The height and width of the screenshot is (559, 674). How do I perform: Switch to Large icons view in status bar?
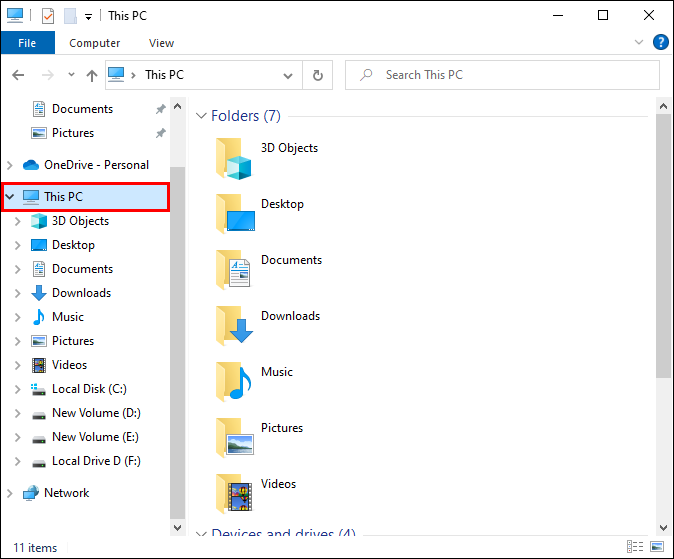657,547
